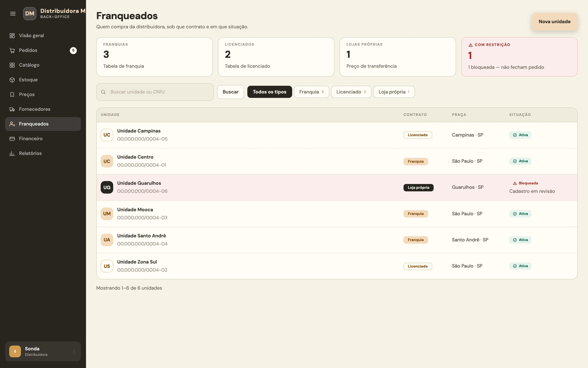The width and height of the screenshot is (588, 368).
Task: Open the Visão geral section
Action: click(x=43, y=36)
